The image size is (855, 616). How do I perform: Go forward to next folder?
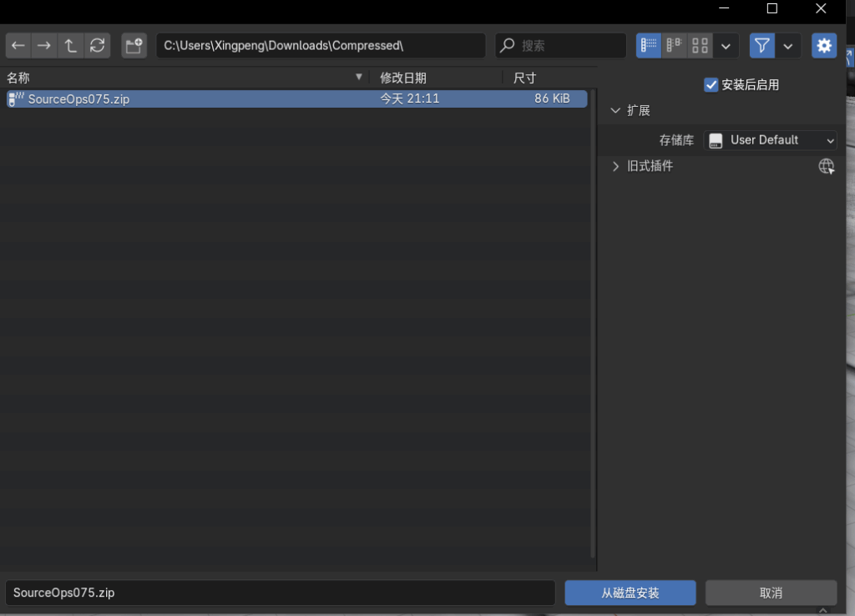click(x=44, y=45)
